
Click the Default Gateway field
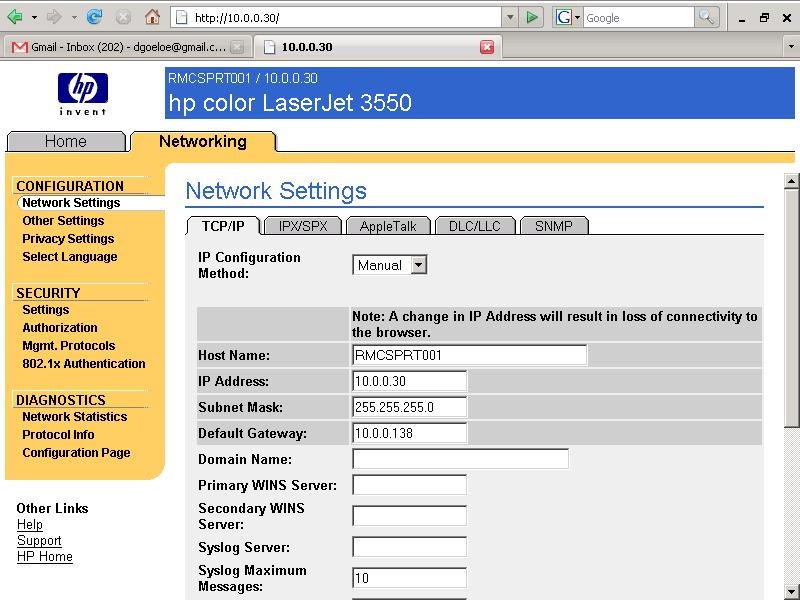(410, 433)
